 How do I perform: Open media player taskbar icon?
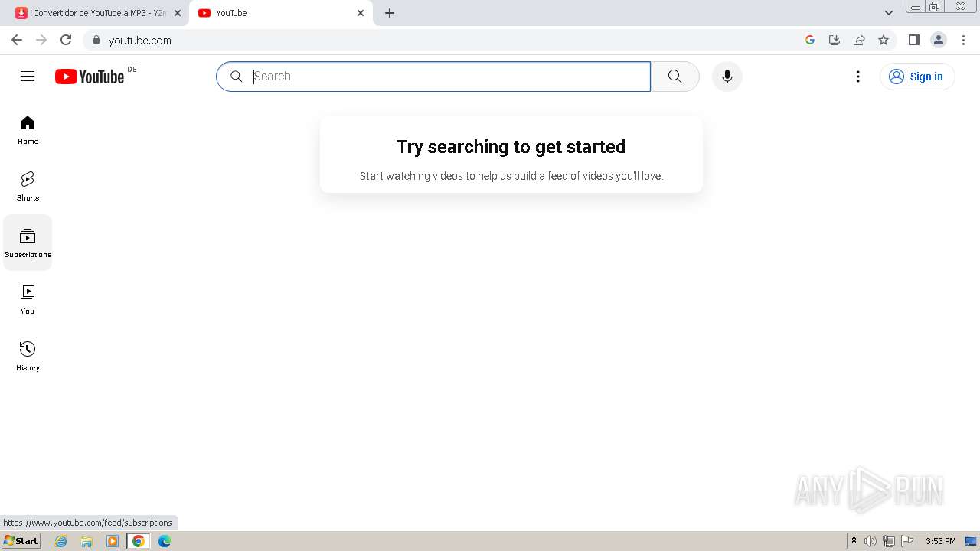113,541
